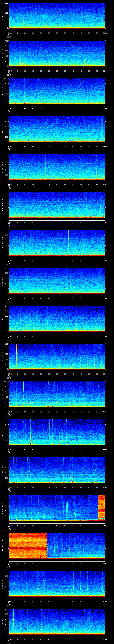Click the 46:00 end time label
The width and height of the screenshot is (114, 644).
pyautogui.click(x=105, y=639)
